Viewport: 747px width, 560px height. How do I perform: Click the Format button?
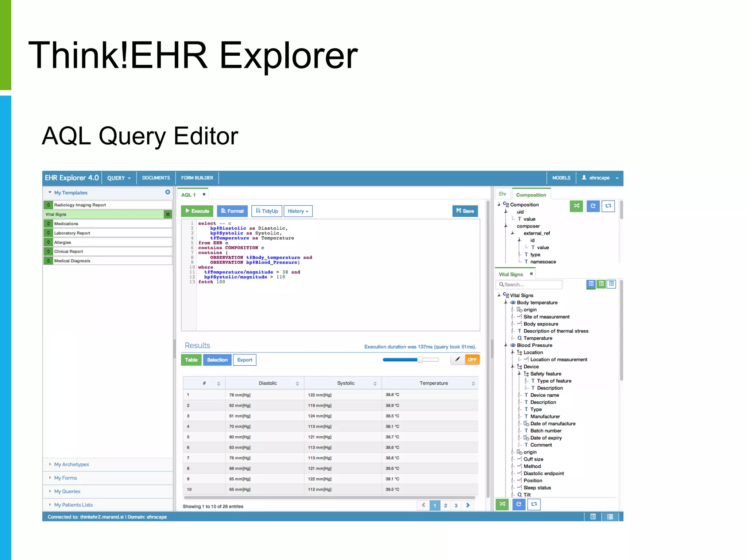point(232,211)
